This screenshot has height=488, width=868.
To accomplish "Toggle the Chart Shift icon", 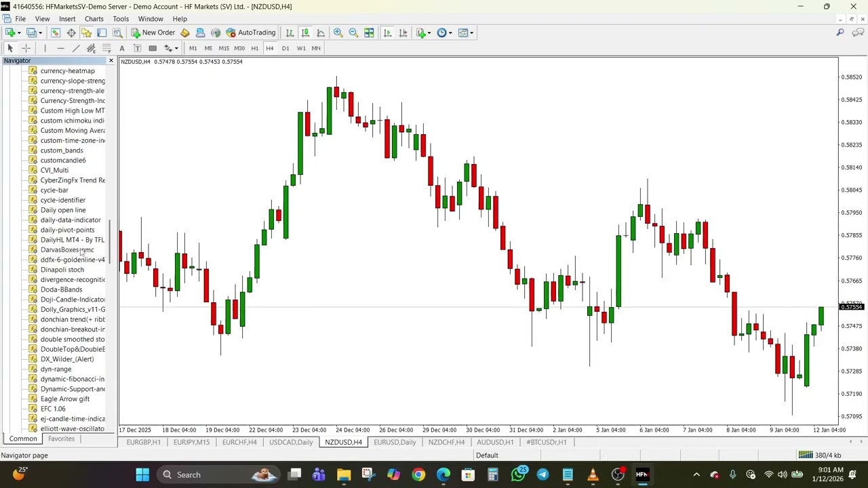I will pos(403,33).
